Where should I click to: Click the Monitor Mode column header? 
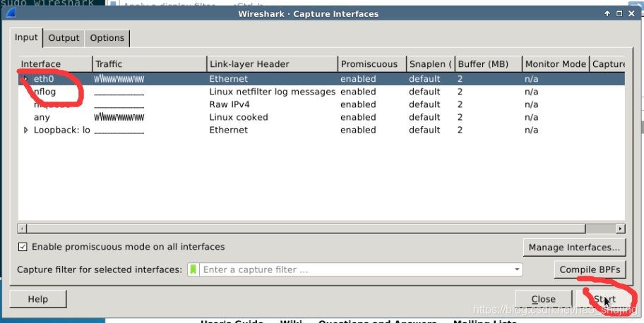(x=556, y=64)
